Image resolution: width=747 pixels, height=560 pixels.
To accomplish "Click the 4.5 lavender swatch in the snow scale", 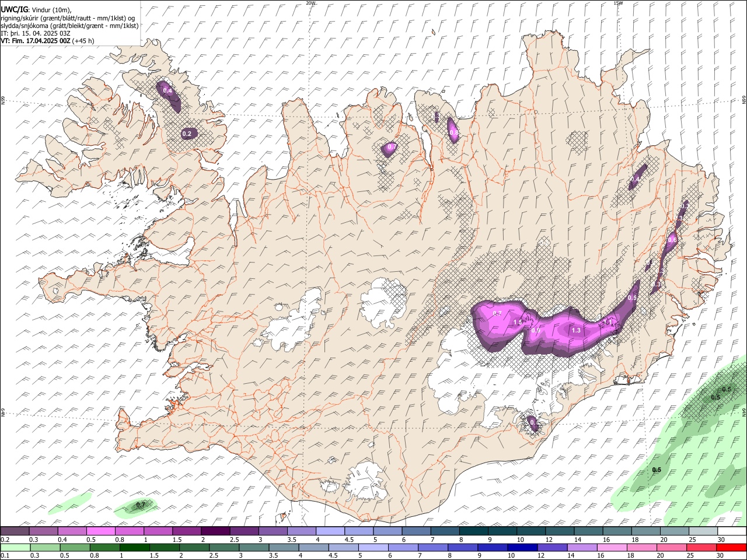I will pyautogui.click(x=358, y=531).
